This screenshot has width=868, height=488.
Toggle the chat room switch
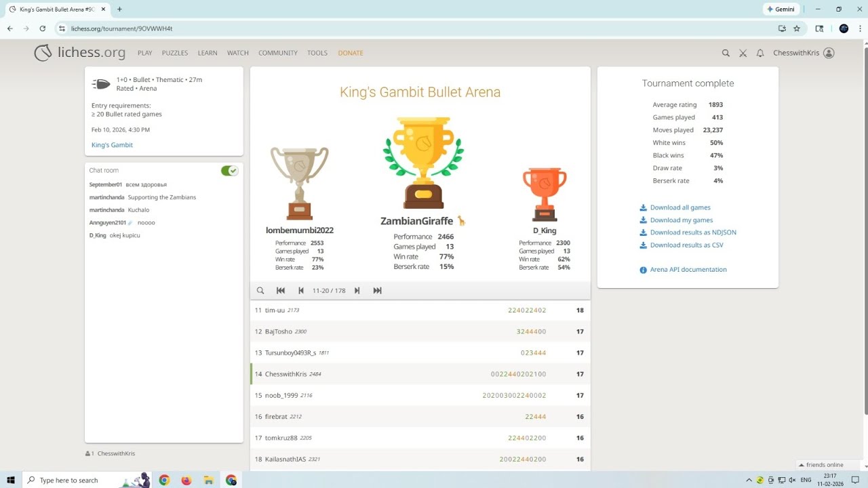230,171
